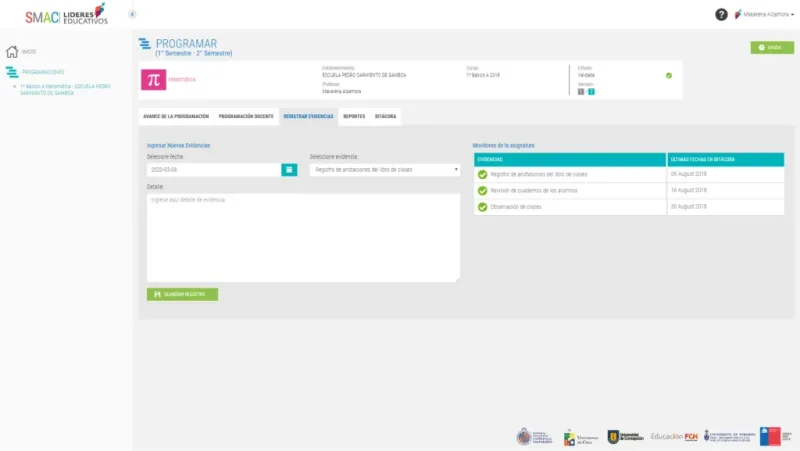The height and width of the screenshot is (451, 800).
Task: Click the Universidad de Concepción footer logo
Action: [626, 437]
